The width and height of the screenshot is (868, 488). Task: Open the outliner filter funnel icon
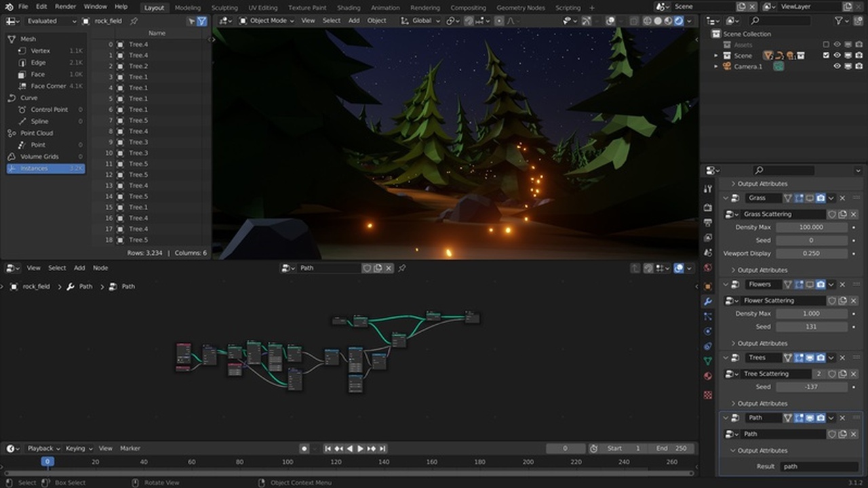tap(838, 21)
